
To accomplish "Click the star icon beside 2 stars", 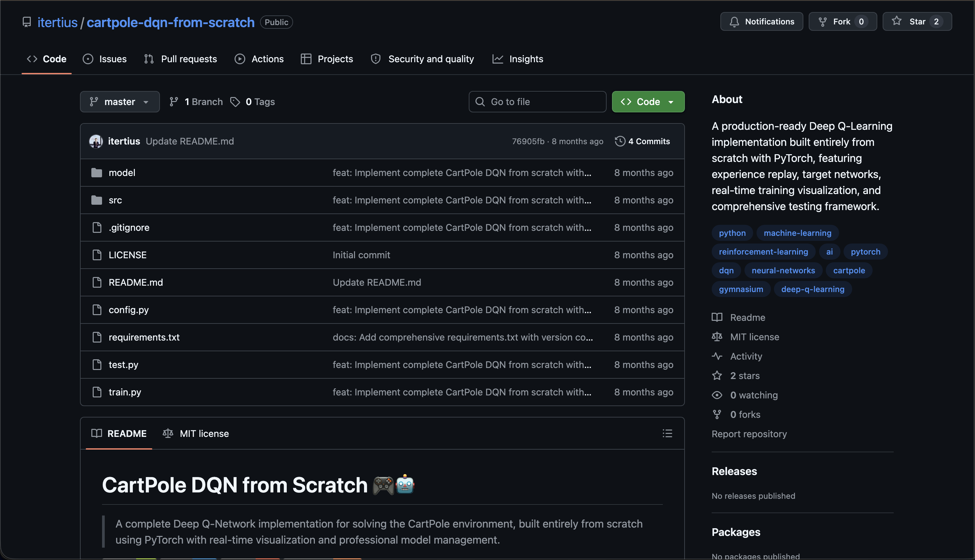I will pyautogui.click(x=717, y=375).
